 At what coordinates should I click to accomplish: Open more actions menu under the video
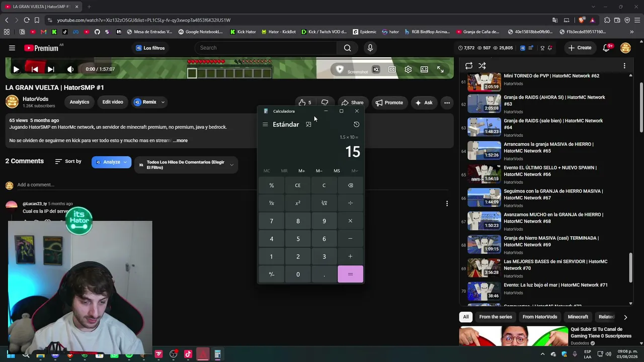pos(447,103)
